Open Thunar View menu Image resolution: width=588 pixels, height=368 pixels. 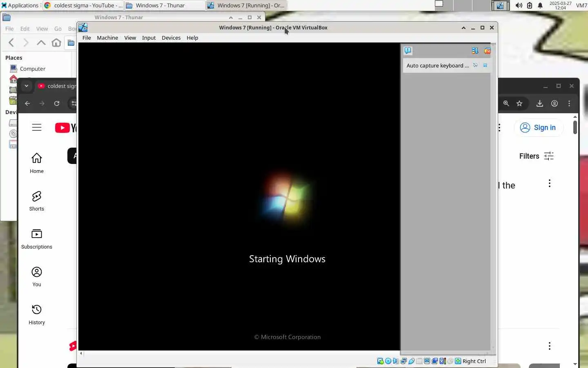pos(42,29)
